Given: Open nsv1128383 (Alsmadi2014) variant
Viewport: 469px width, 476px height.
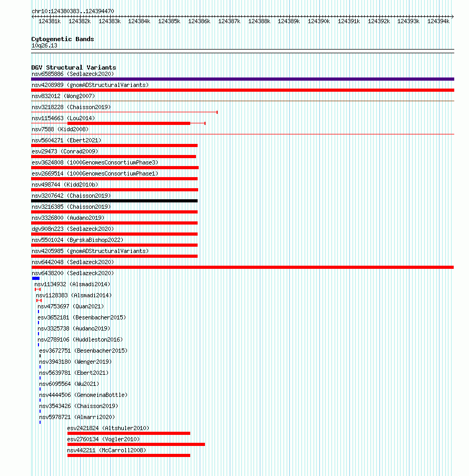Looking at the screenshot, I should pyautogui.click(x=74, y=295).
